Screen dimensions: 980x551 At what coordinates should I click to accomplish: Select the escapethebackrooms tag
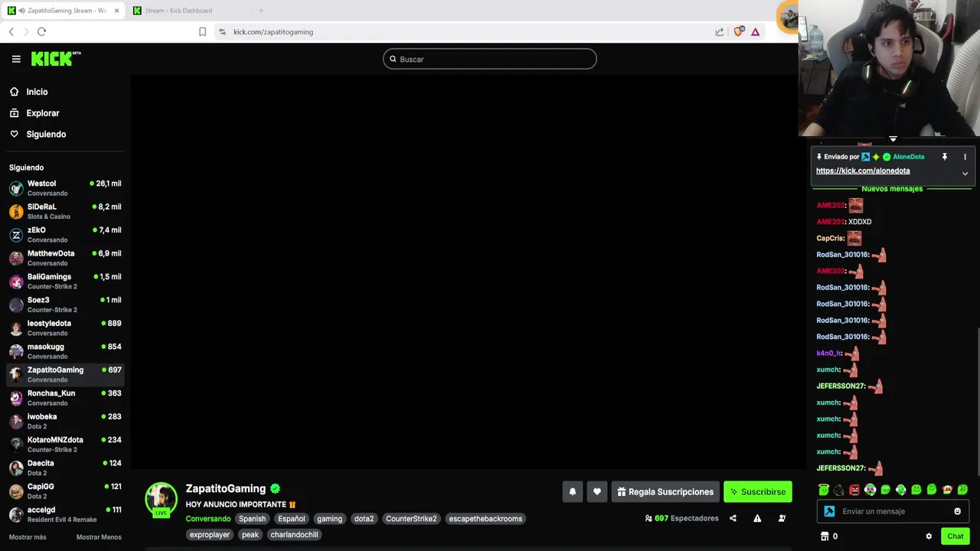click(485, 519)
